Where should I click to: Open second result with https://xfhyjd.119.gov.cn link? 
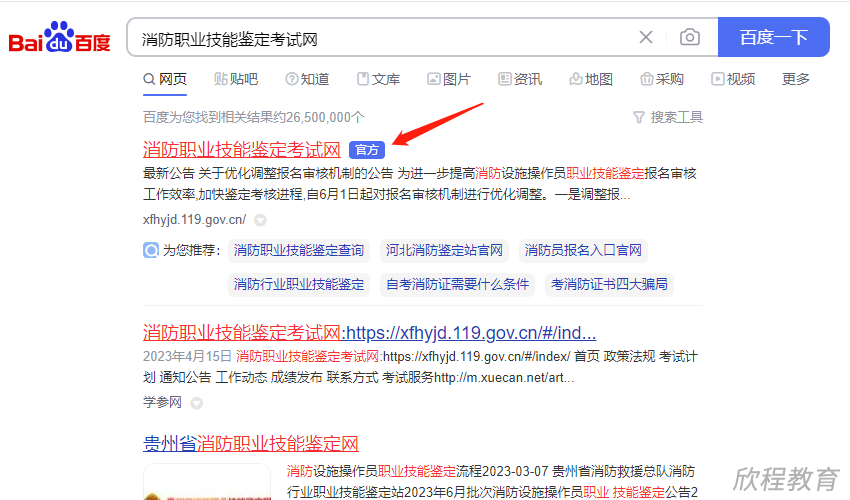coord(370,332)
